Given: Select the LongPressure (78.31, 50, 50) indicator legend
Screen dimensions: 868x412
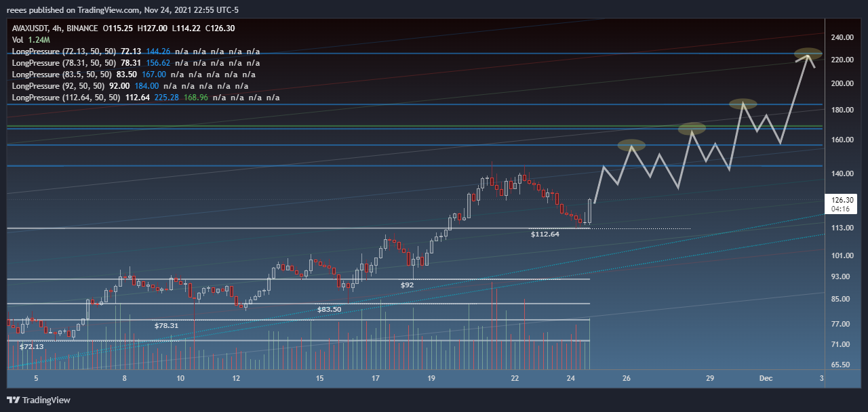Looking at the screenshot, I should pyautogui.click(x=64, y=63).
